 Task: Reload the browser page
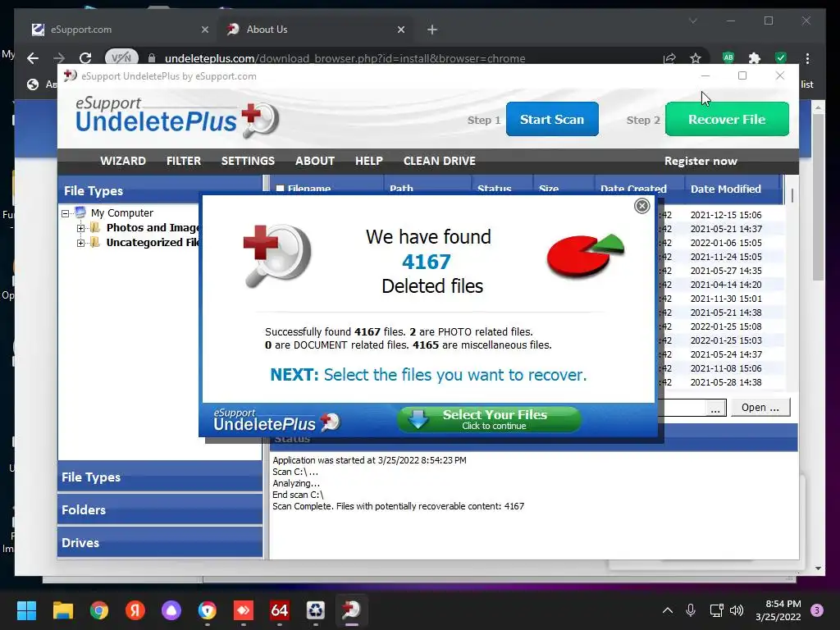pyautogui.click(x=85, y=58)
